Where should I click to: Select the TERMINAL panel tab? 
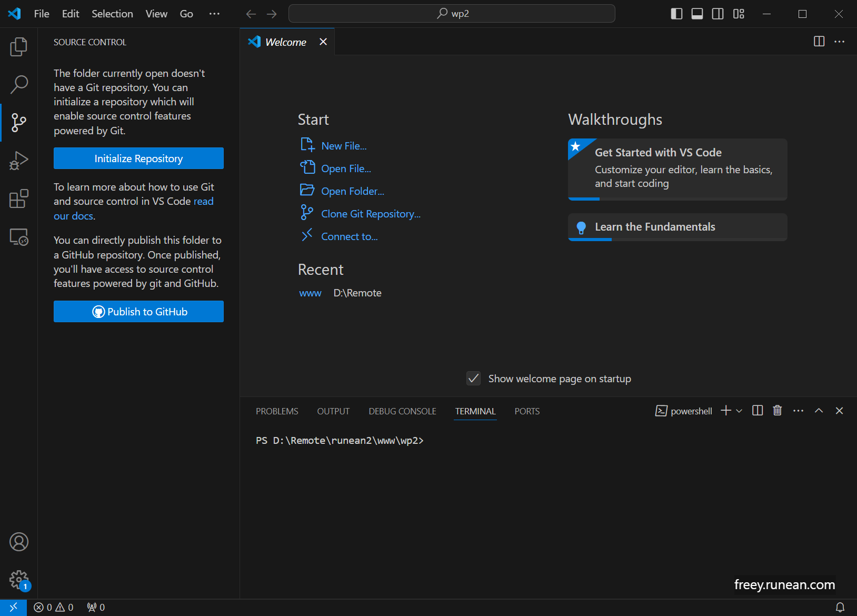(x=475, y=411)
